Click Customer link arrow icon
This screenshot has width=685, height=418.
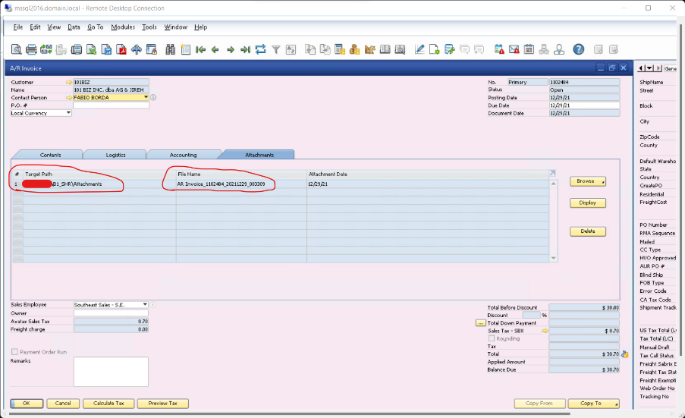coord(68,82)
